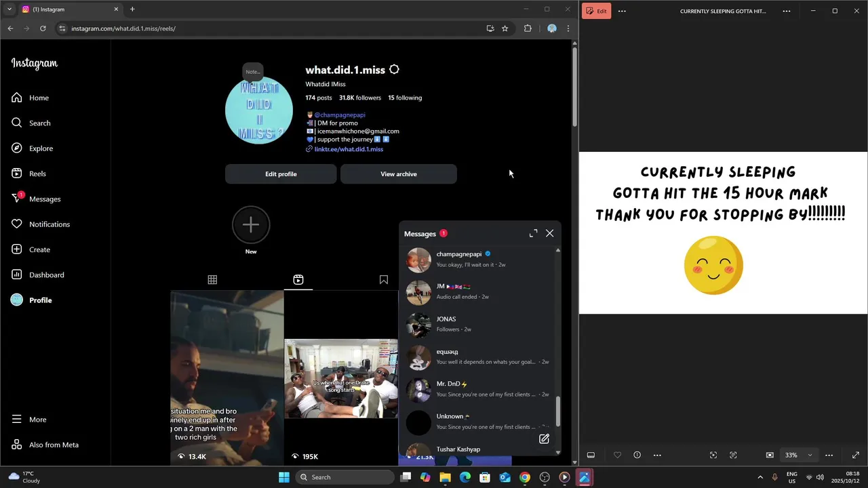Toggle favorite heart in Photos
Image resolution: width=868 pixels, height=488 pixels.
(x=617, y=455)
